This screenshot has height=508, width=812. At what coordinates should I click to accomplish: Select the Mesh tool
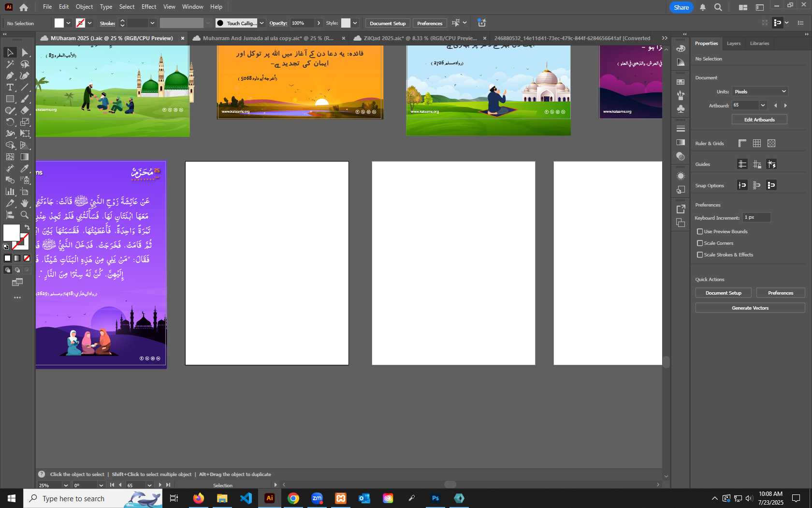[x=10, y=157]
